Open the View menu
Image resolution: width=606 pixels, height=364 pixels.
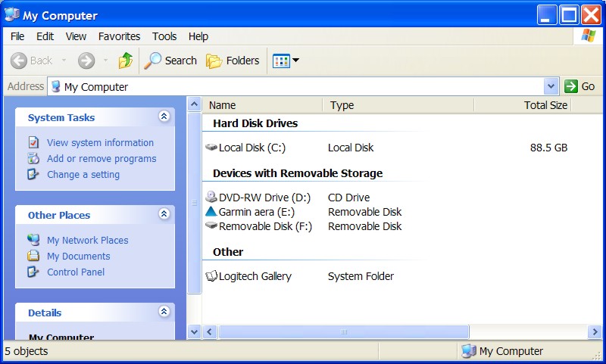[x=76, y=36]
